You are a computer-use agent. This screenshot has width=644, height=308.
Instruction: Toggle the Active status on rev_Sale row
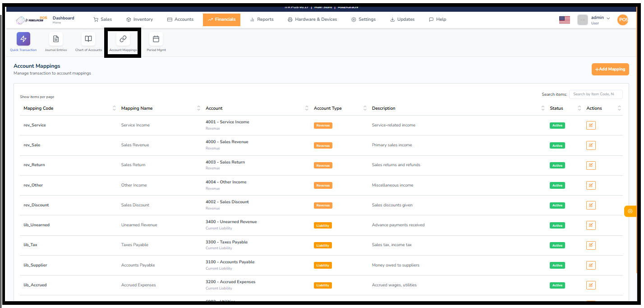pyautogui.click(x=557, y=145)
